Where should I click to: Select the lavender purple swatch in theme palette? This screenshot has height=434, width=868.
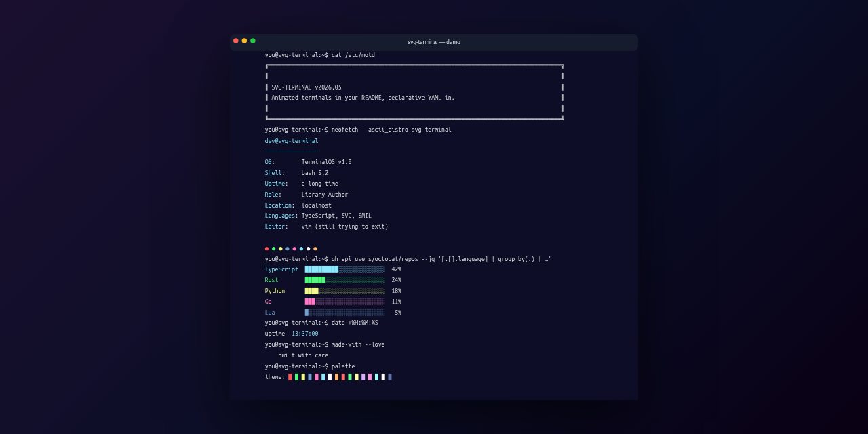pyautogui.click(x=363, y=377)
